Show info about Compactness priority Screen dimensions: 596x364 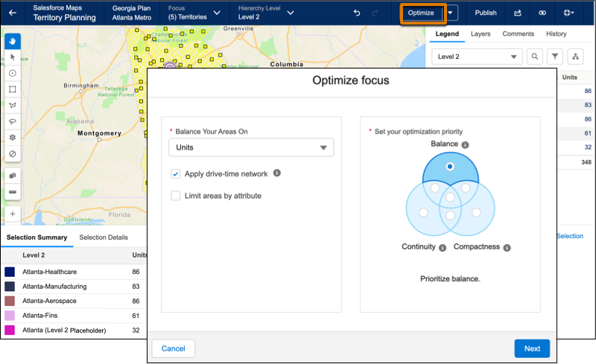[x=507, y=248]
